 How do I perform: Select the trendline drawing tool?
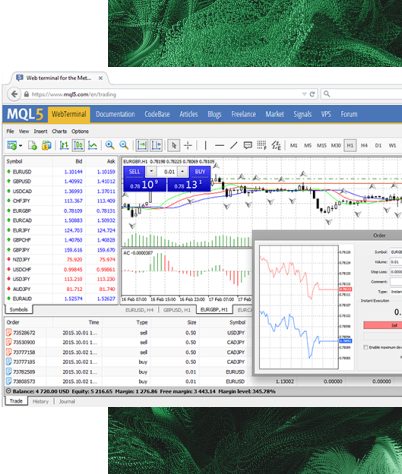(234, 145)
